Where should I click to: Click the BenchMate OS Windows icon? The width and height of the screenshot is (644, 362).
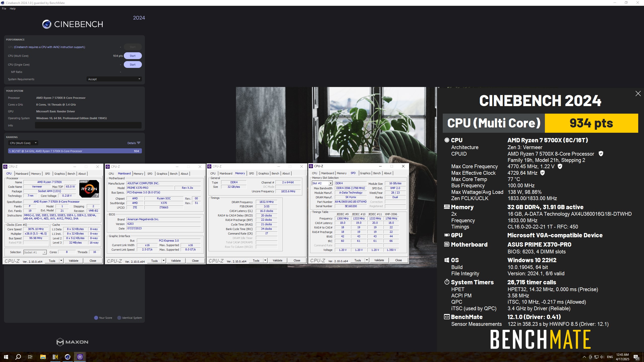click(447, 260)
